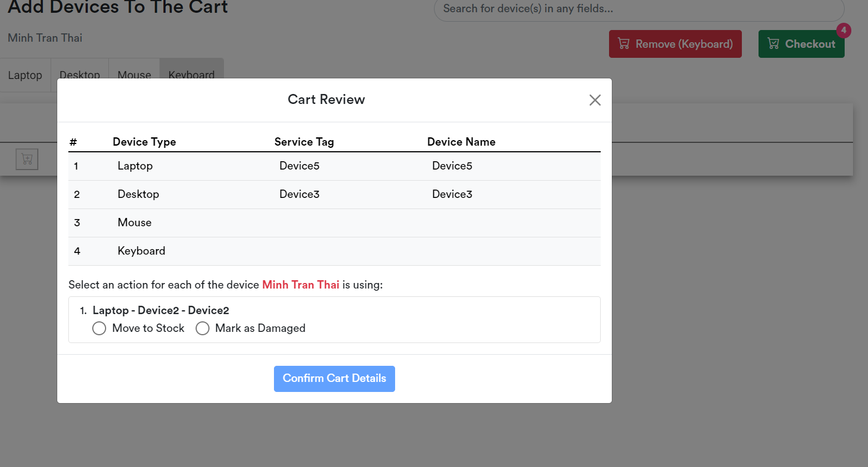Click the Keyboard cell in row 4
Screen dimensions: 868x467
(141, 251)
